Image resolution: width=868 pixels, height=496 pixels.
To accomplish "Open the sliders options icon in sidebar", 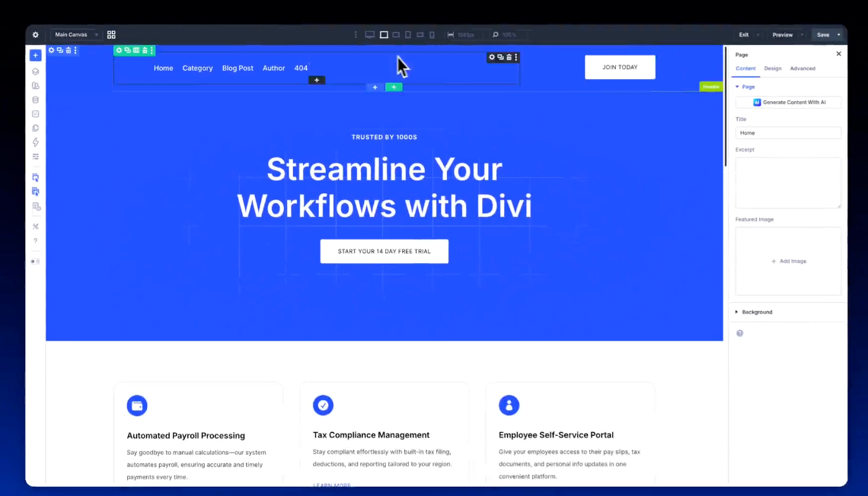I will coord(36,157).
